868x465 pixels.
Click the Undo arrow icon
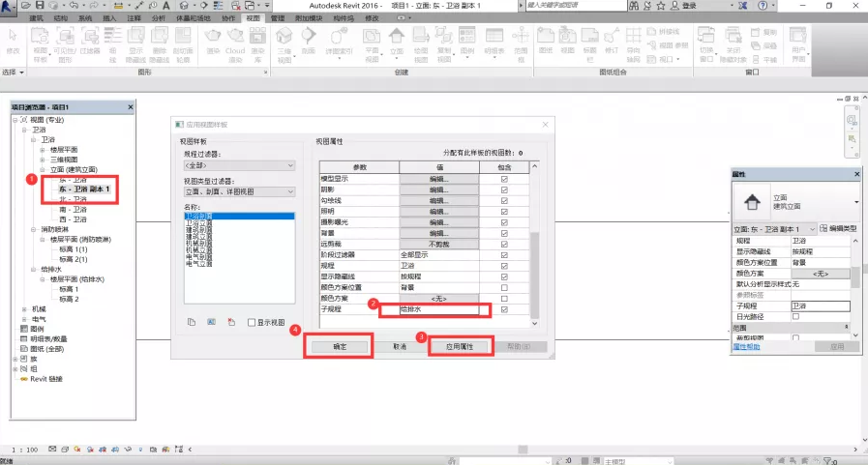(75, 6)
